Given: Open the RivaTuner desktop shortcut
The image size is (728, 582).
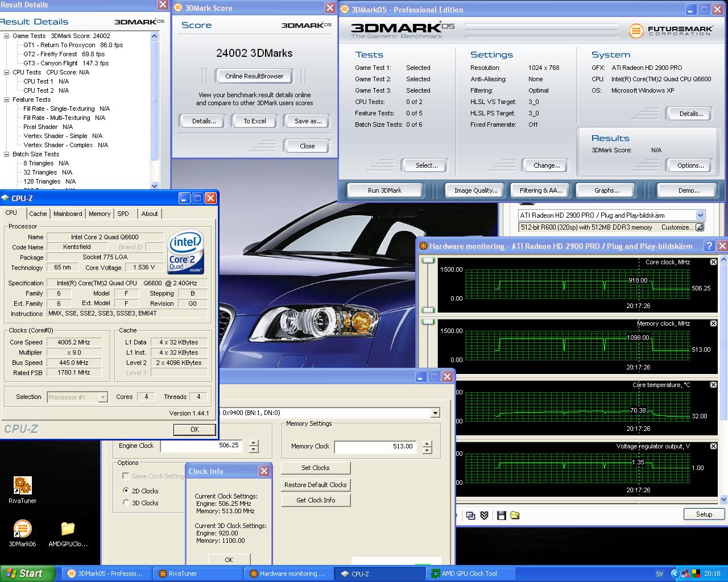Looking at the screenshot, I should (22, 490).
